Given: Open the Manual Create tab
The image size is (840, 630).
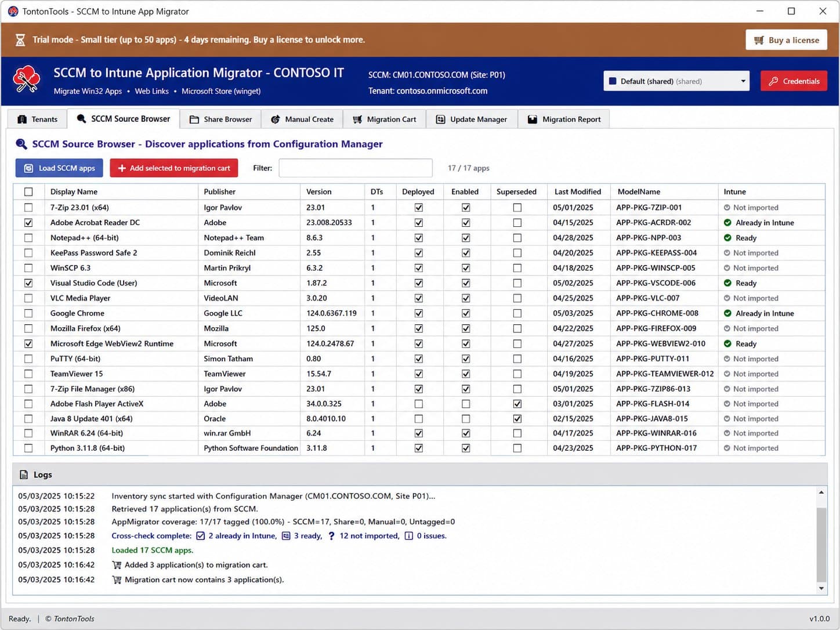Looking at the screenshot, I should 302,120.
